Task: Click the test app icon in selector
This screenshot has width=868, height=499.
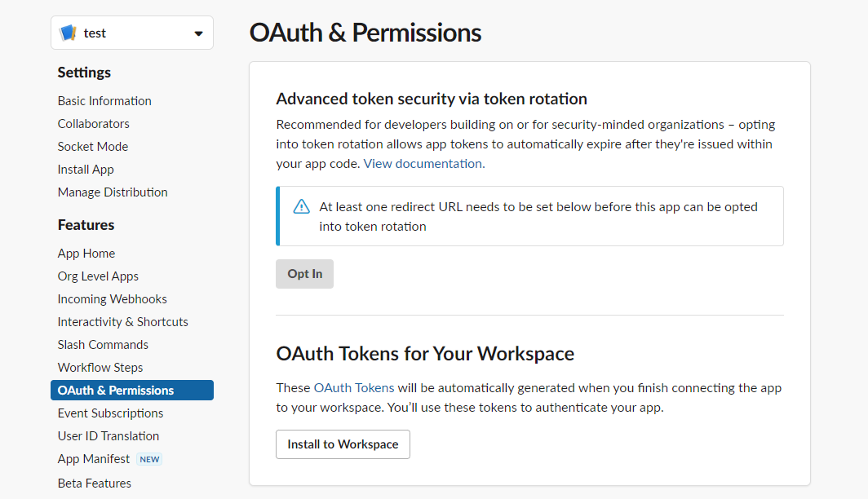Action: tap(69, 33)
